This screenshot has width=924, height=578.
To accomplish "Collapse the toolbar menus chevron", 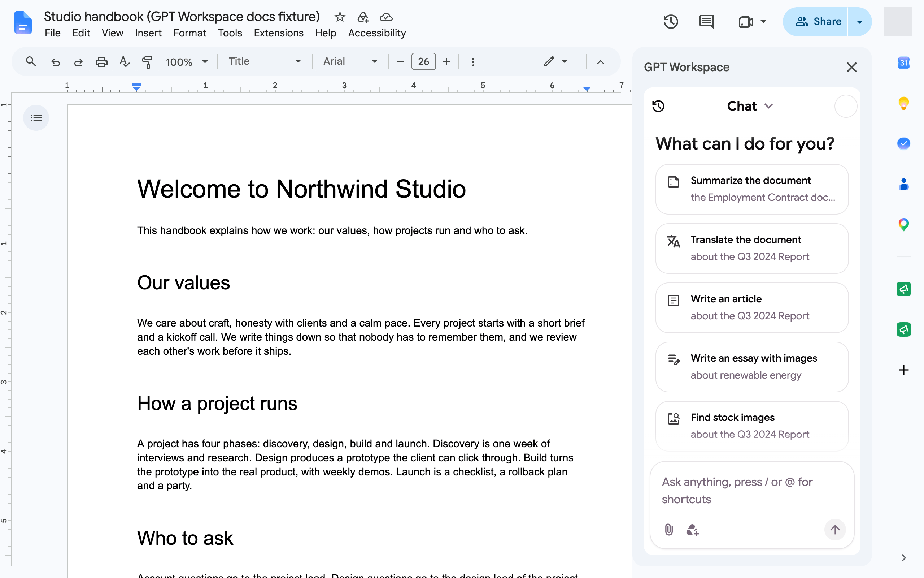I will pos(600,62).
